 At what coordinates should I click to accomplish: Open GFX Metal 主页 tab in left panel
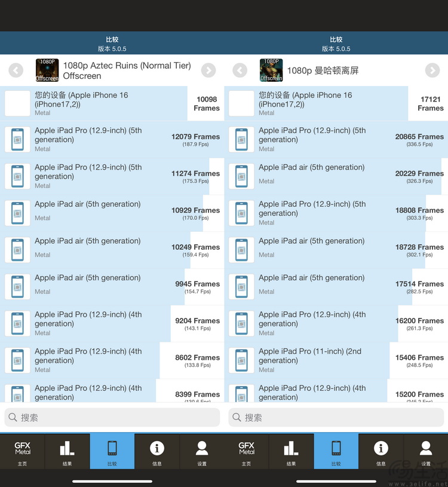click(22, 452)
